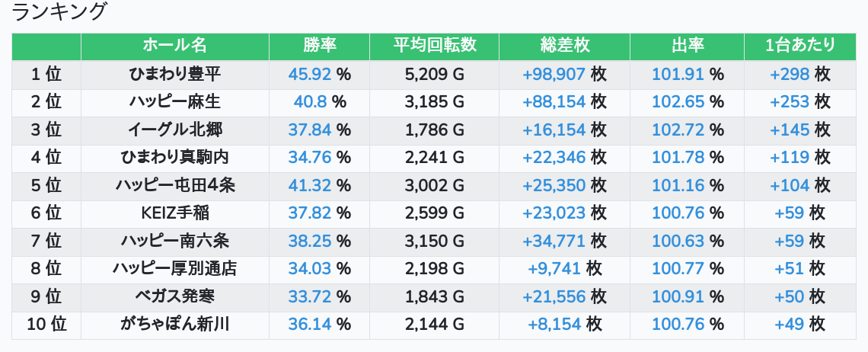The width and height of the screenshot is (868, 352).
Task: Open the イーグル北郷 hall entry
Action: (x=175, y=130)
